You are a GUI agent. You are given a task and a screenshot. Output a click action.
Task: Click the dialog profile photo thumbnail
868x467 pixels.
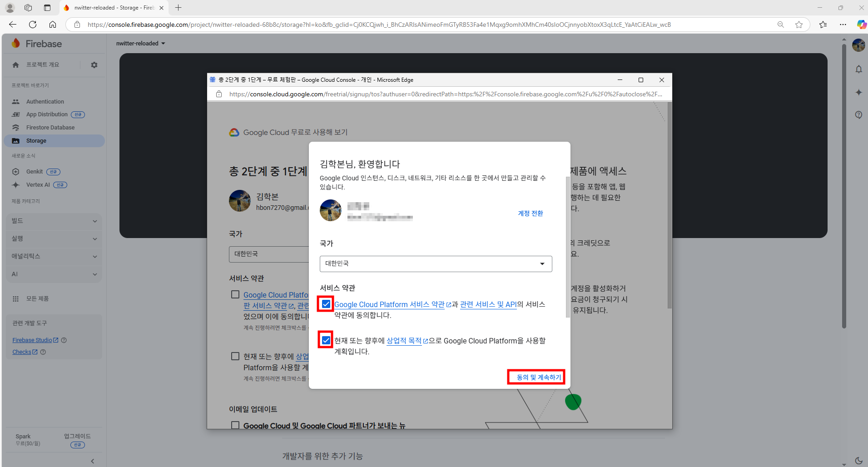(331, 210)
